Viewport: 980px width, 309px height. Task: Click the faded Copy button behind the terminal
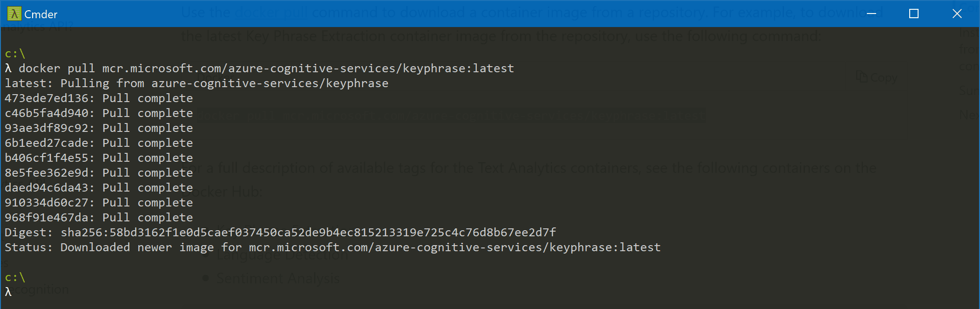(x=876, y=77)
